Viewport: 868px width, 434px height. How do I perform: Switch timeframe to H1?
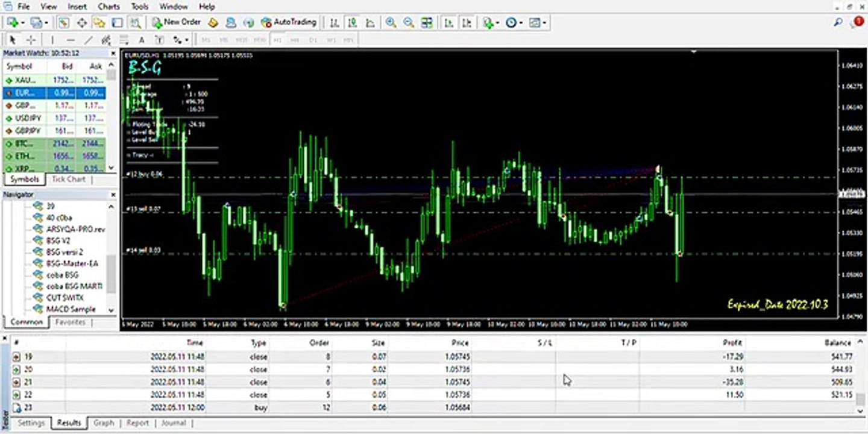(x=277, y=40)
